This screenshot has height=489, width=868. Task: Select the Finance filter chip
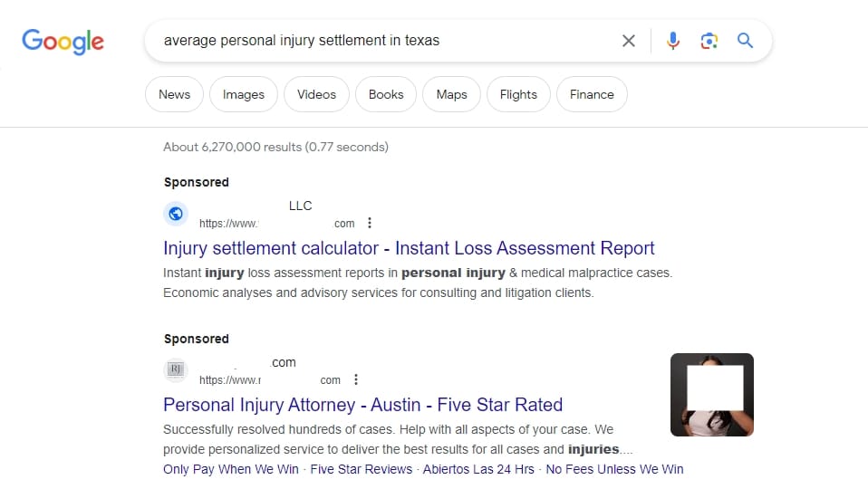click(592, 94)
